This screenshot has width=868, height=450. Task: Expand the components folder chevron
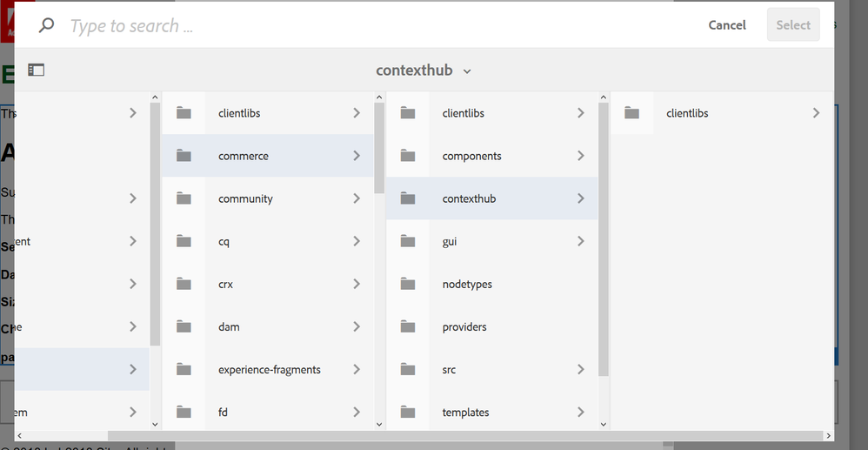tap(580, 156)
